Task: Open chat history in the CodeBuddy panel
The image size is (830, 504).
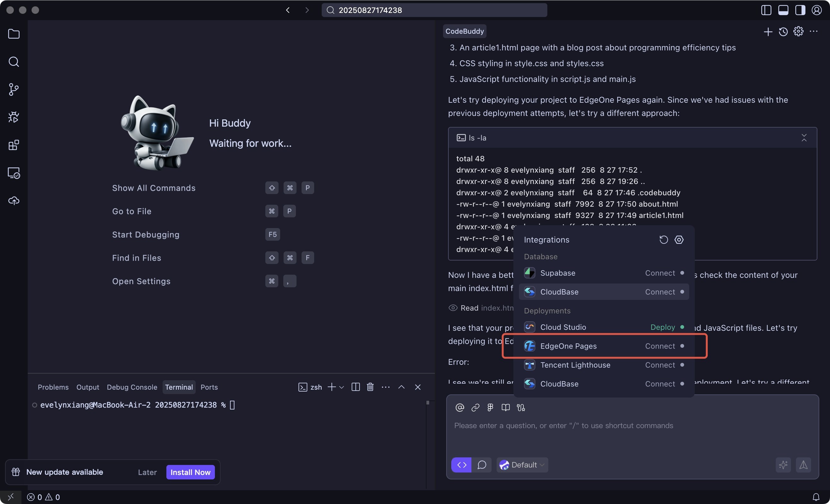Action: tap(783, 31)
